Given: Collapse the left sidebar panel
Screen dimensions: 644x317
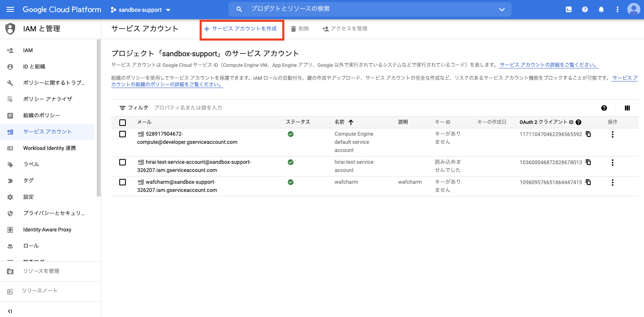Looking at the screenshot, I should [x=10, y=311].
